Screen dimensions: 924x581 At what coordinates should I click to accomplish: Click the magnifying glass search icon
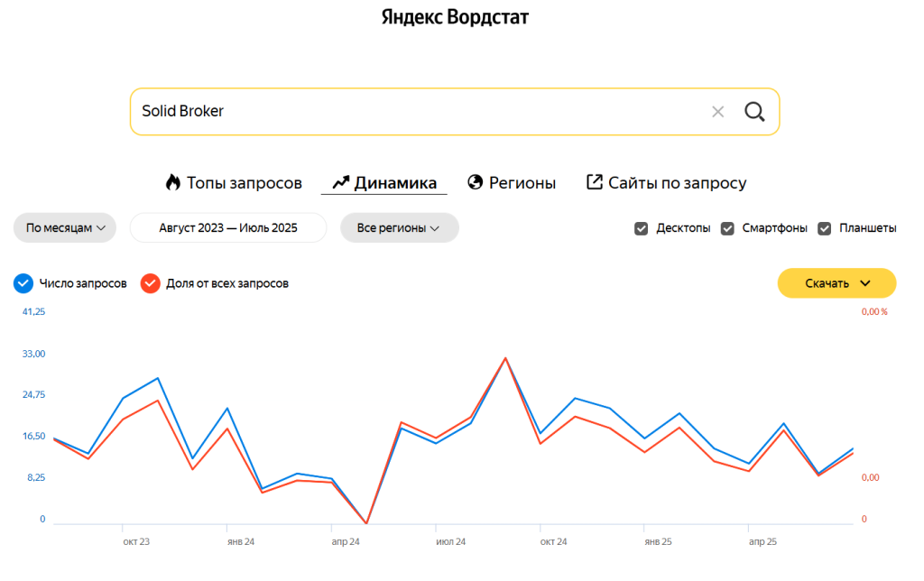pos(754,111)
